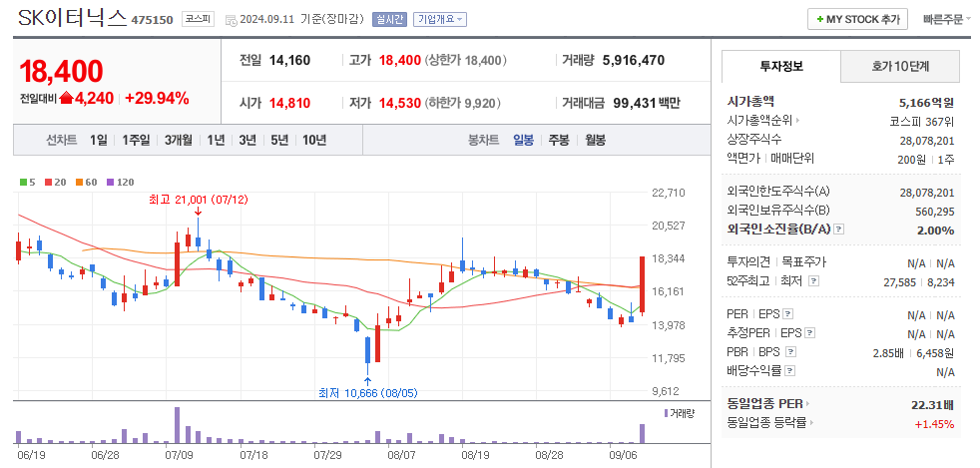Click the green plus on MY STOCK 추가
980x468 pixels.
pos(819,19)
